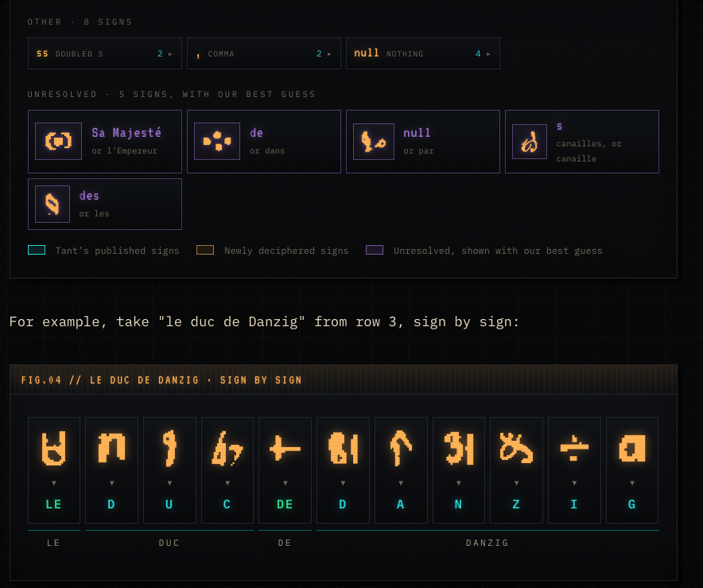Click the orange newly deciphered signs swatch
Viewport: 703px width, 588px height.
point(205,251)
